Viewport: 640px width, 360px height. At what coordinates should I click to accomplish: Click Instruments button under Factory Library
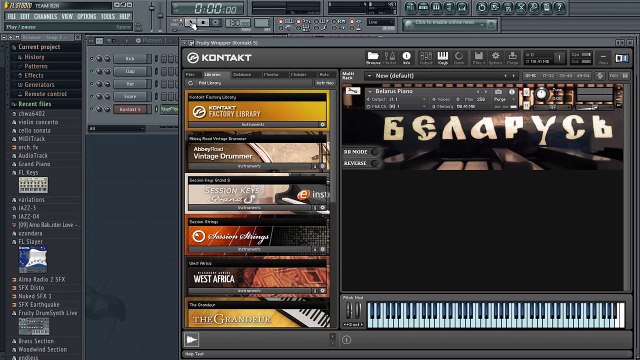click(253, 124)
